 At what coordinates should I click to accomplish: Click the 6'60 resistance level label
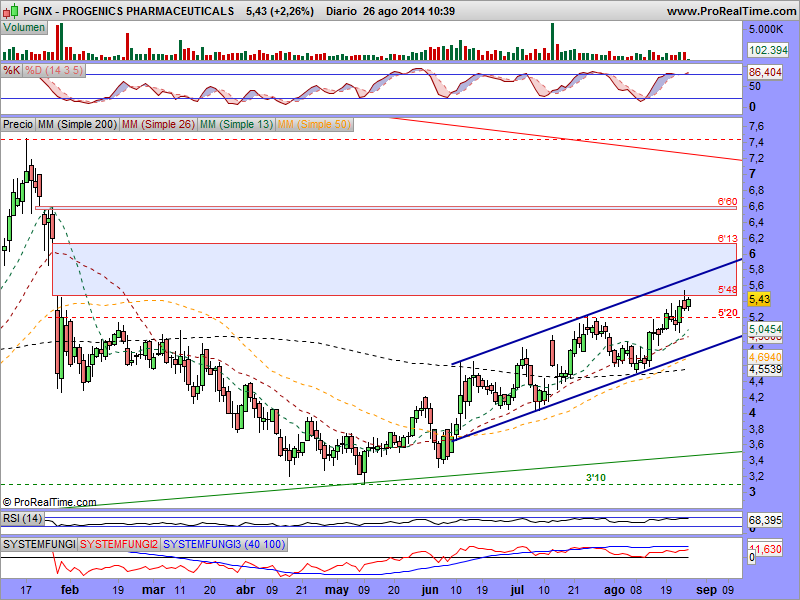[x=727, y=202]
